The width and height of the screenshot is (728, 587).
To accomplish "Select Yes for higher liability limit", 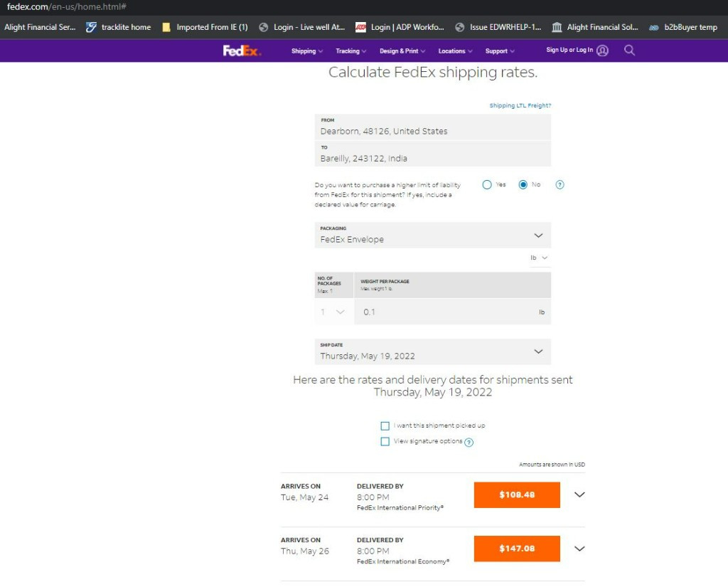I will click(x=487, y=185).
